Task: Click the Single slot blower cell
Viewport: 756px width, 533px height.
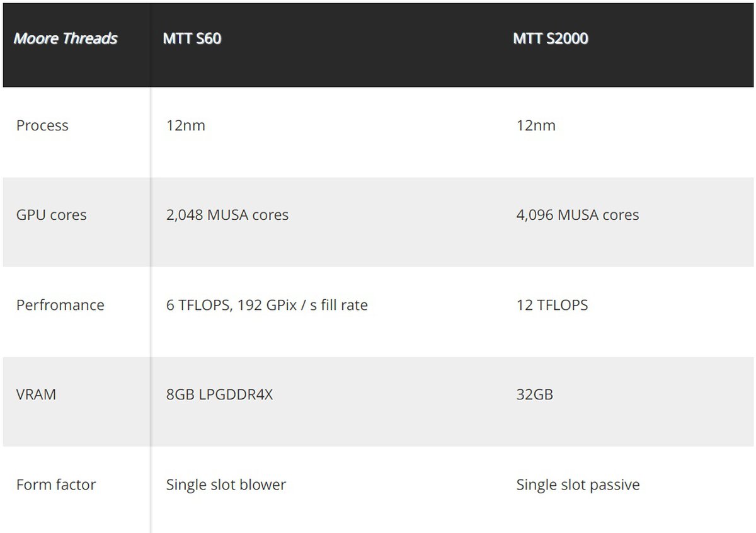Action: click(226, 484)
